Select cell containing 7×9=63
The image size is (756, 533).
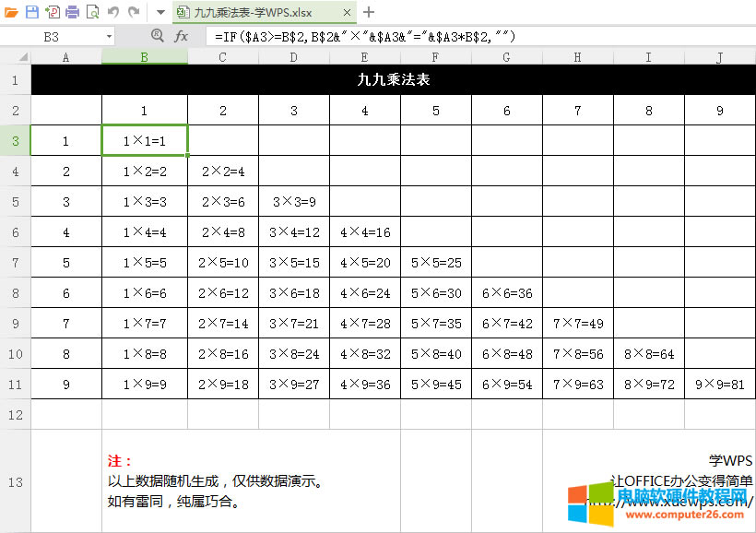click(578, 384)
